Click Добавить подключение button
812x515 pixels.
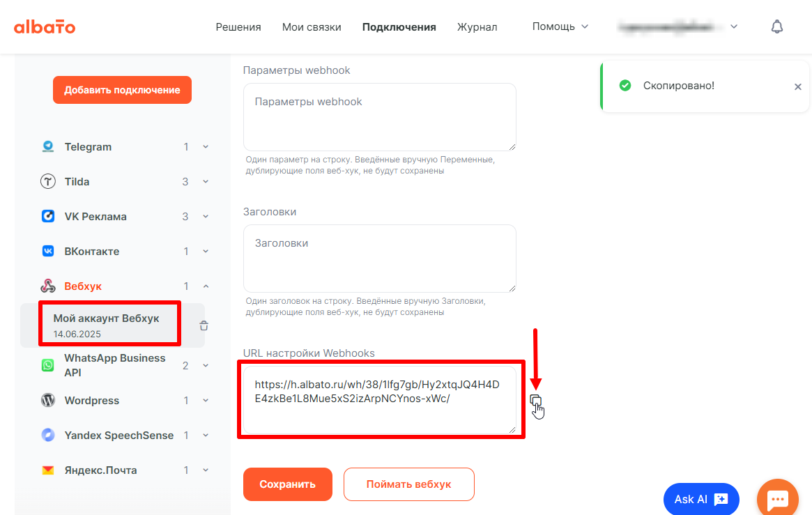[x=122, y=90]
